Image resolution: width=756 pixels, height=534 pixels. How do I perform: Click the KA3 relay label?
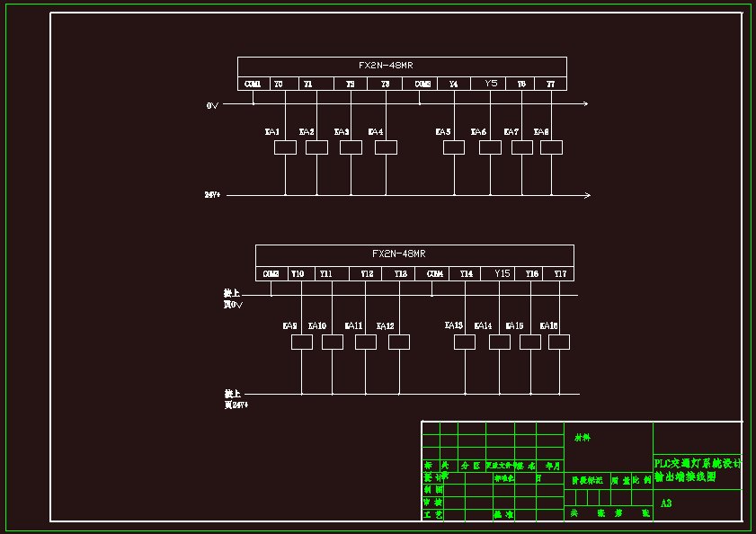(x=342, y=131)
